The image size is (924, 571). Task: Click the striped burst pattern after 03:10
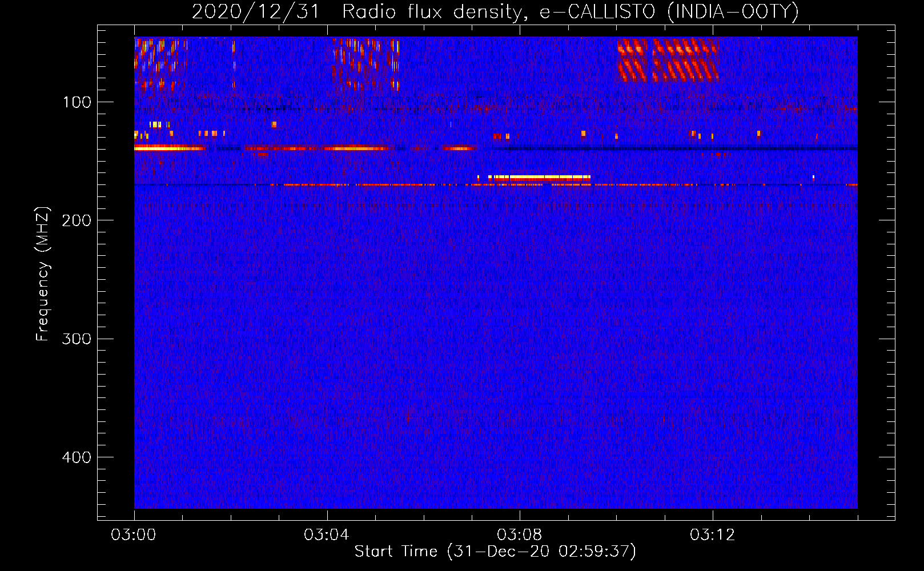668,60
